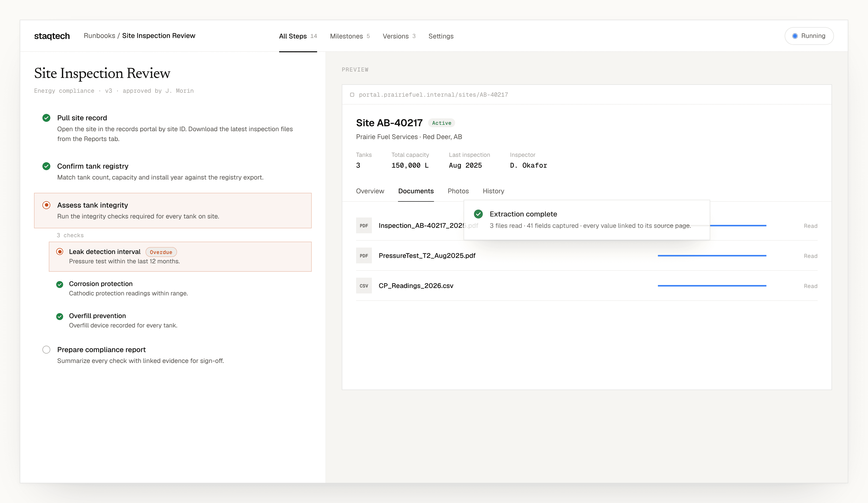This screenshot has width=868, height=503.
Task: Click the D. Okafor inspector value
Action: [528, 165]
